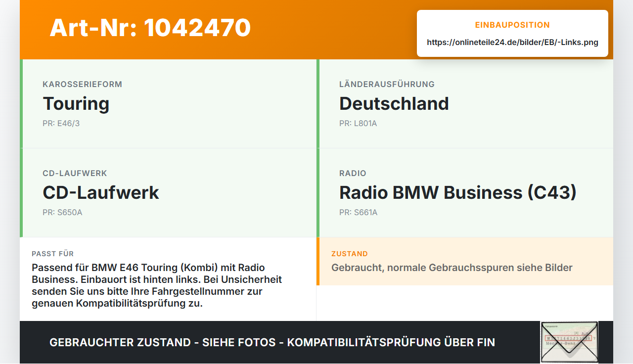
Task: Click the Gebrauchter Zustand footer banner text
Action: [272, 342]
